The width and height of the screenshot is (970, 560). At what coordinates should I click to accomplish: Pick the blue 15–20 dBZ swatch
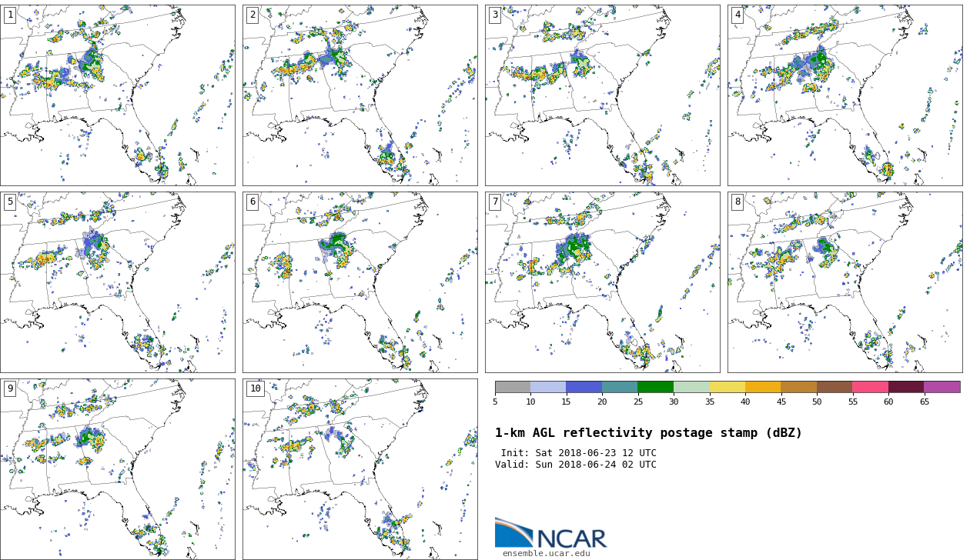584,387
